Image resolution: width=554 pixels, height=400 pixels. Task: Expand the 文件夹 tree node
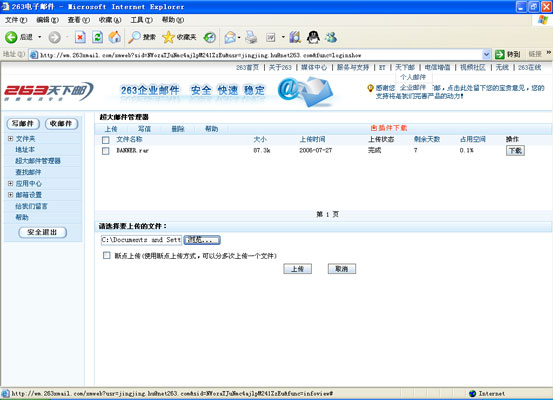click(10, 139)
